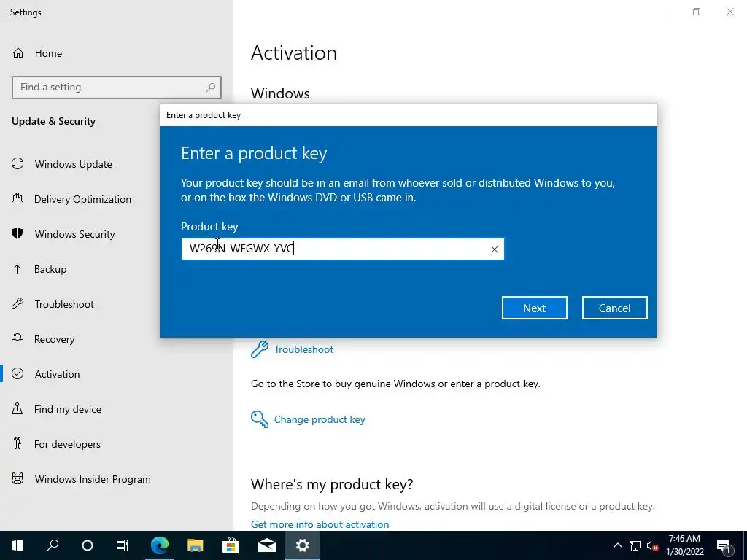
Task: Open Windows Update via its sync icon
Action: pyautogui.click(x=18, y=164)
